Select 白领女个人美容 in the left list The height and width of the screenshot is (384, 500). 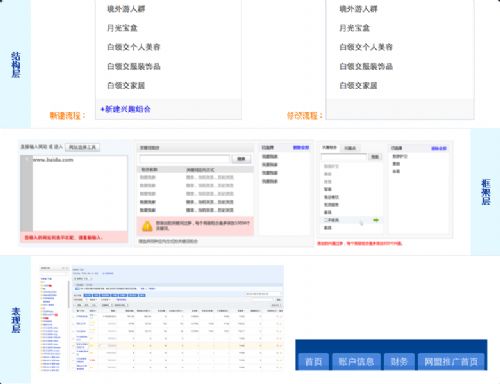tap(134, 47)
